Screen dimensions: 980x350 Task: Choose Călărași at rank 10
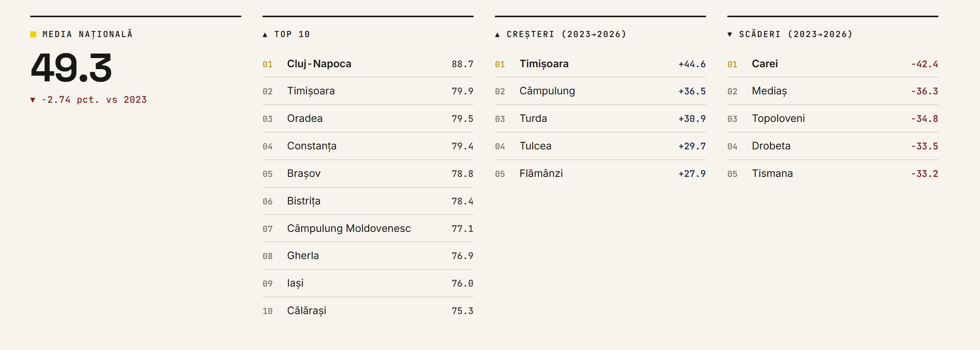(368, 311)
